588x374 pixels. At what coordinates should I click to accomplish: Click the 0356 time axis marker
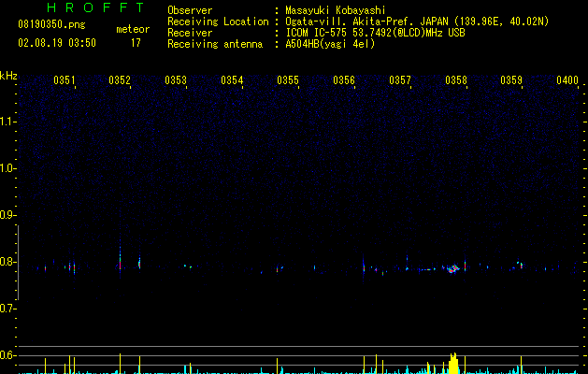344,80
